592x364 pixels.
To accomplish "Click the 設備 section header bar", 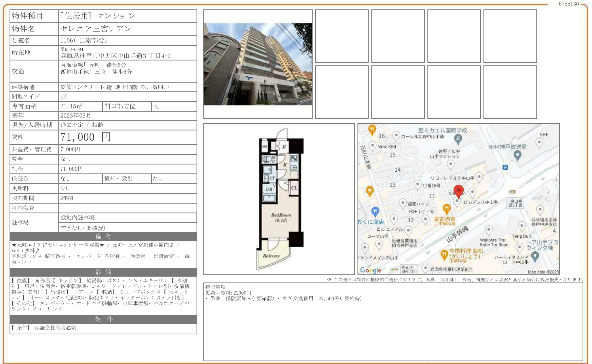I will 103,272.
